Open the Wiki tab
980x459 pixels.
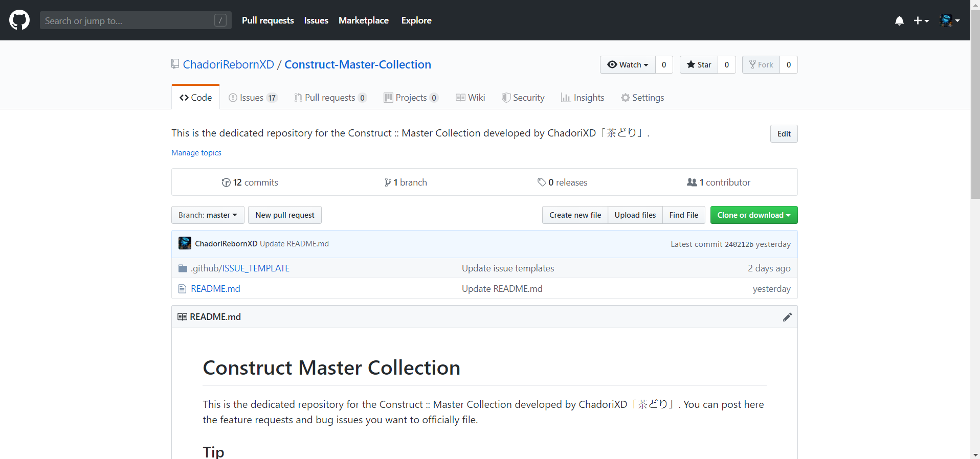coord(470,98)
